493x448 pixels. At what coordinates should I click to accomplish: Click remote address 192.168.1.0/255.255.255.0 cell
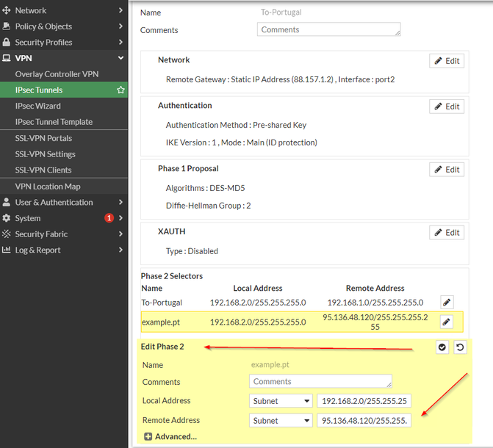click(x=375, y=303)
